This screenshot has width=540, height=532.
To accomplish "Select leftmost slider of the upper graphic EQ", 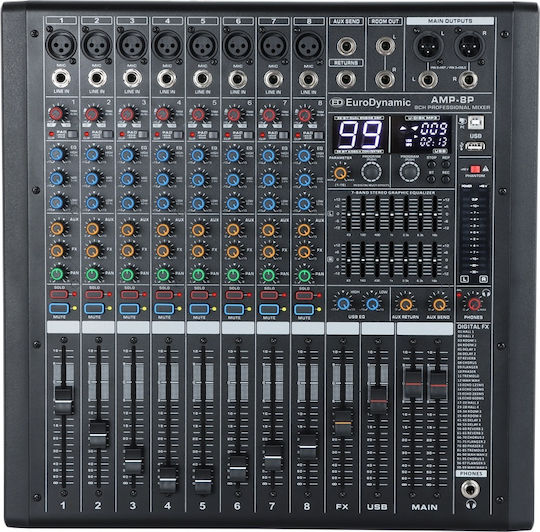I will coord(349,214).
